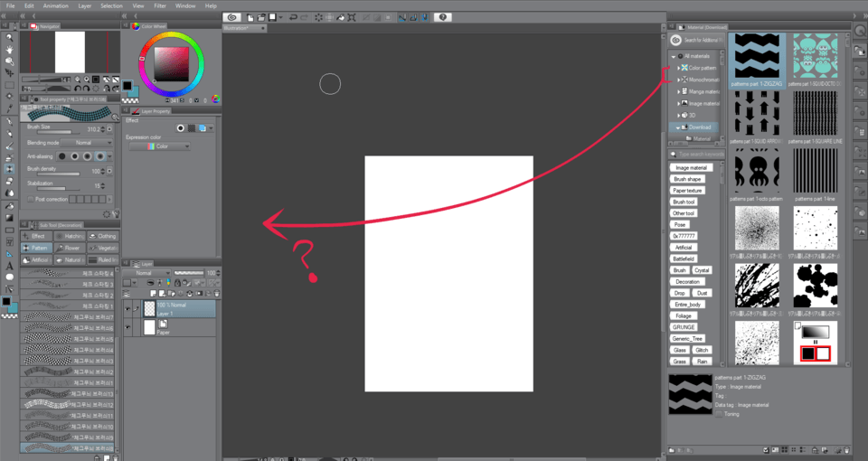Select the strongest anti-aliasing option
Screen dimensions: 868x461
click(99, 156)
